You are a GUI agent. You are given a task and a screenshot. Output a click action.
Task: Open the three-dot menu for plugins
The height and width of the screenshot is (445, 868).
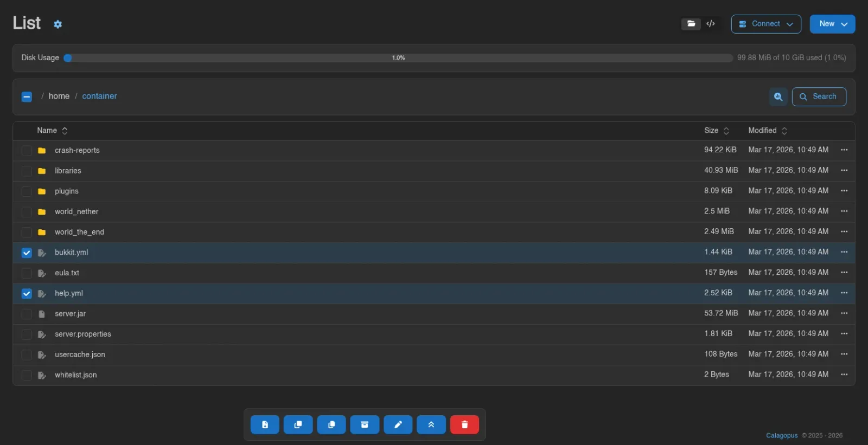pos(844,191)
